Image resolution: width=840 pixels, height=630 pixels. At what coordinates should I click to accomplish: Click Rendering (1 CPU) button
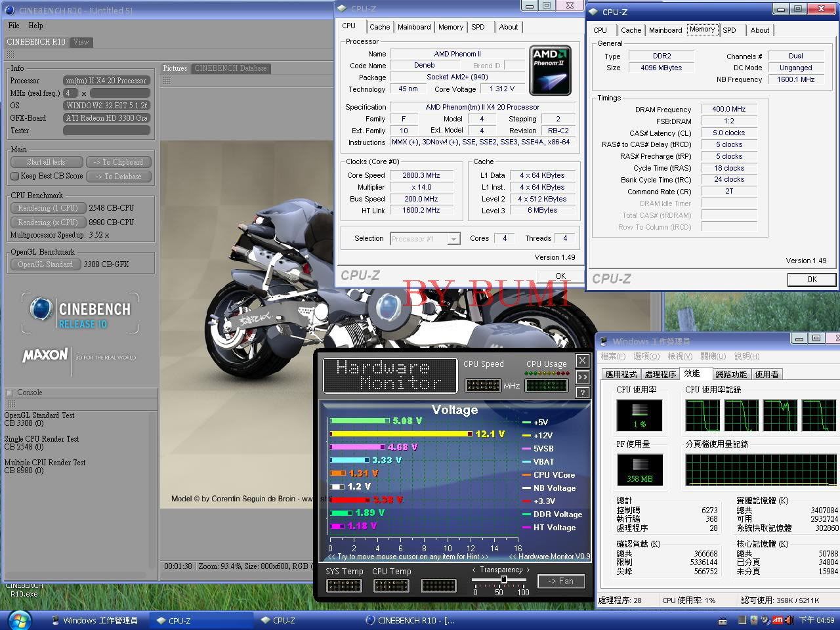(48, 208)
